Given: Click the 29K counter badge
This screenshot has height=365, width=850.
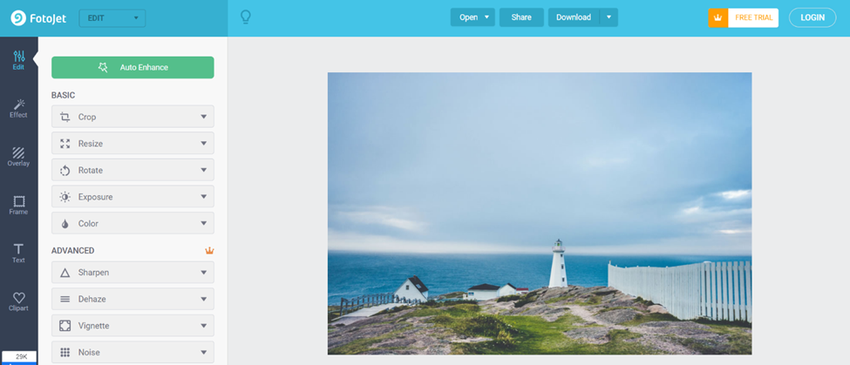Looking at the screenshot, I should pyautogui.click(x=20, y=356).
